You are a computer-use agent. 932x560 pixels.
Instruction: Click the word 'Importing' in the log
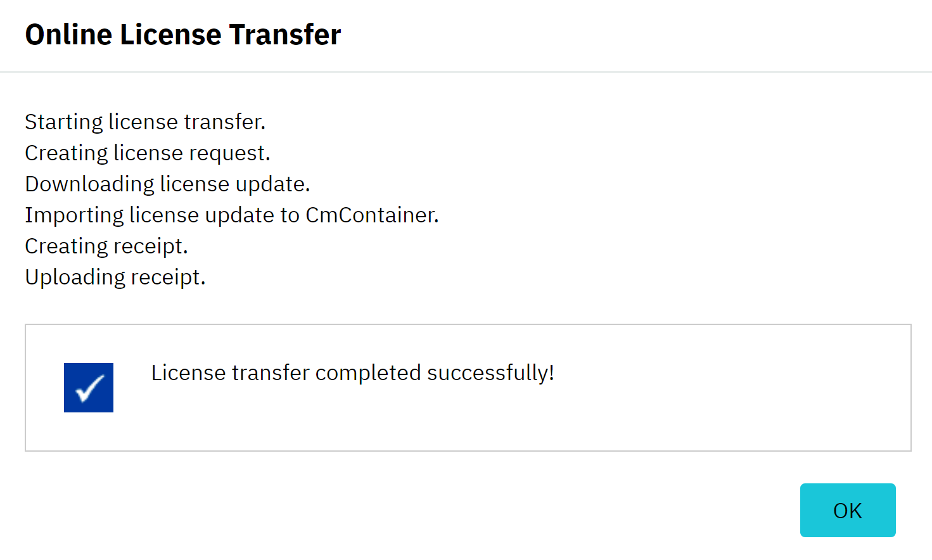coord(74,215)
